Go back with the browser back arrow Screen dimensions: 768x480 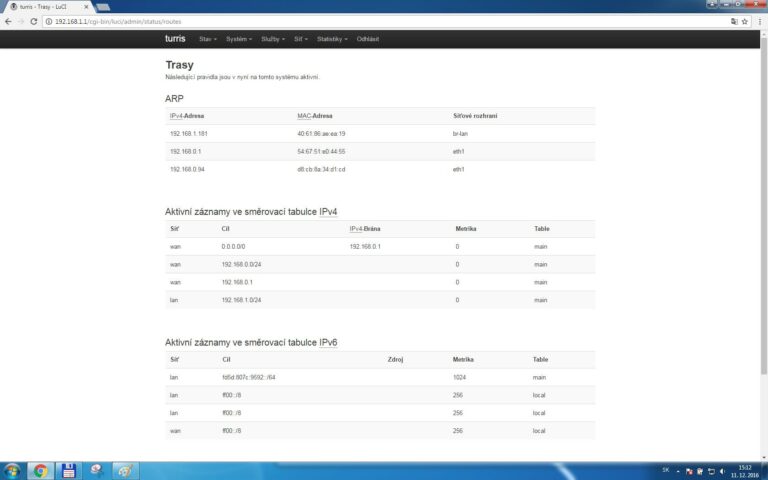pos(8,22)
